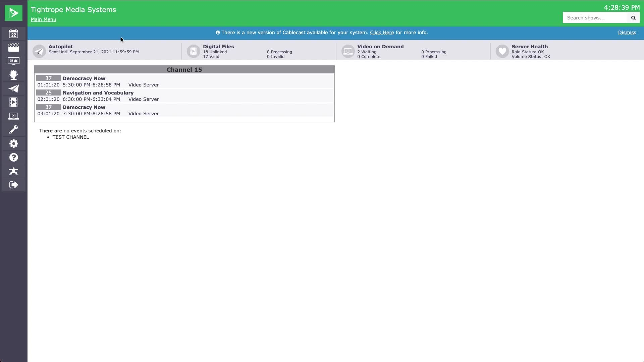Click 0 Invalid under Digital Files
The height and width of the screenshot is (362, 644).
pos(276,57)
